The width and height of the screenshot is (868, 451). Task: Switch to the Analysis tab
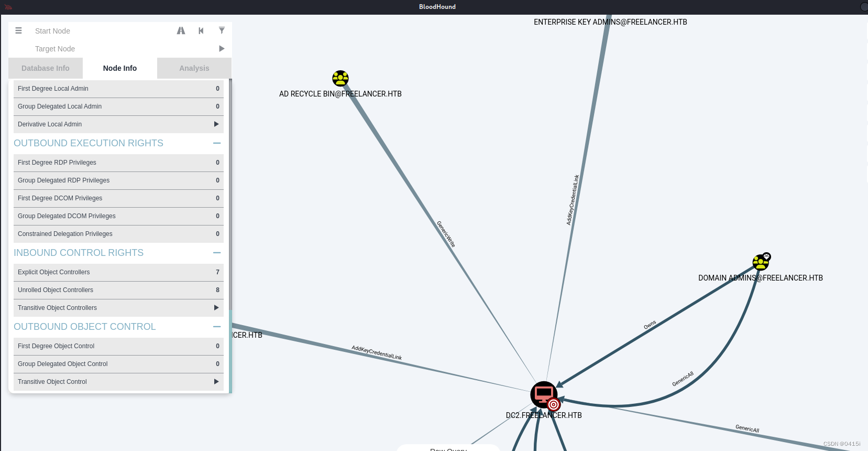point(194,68)
